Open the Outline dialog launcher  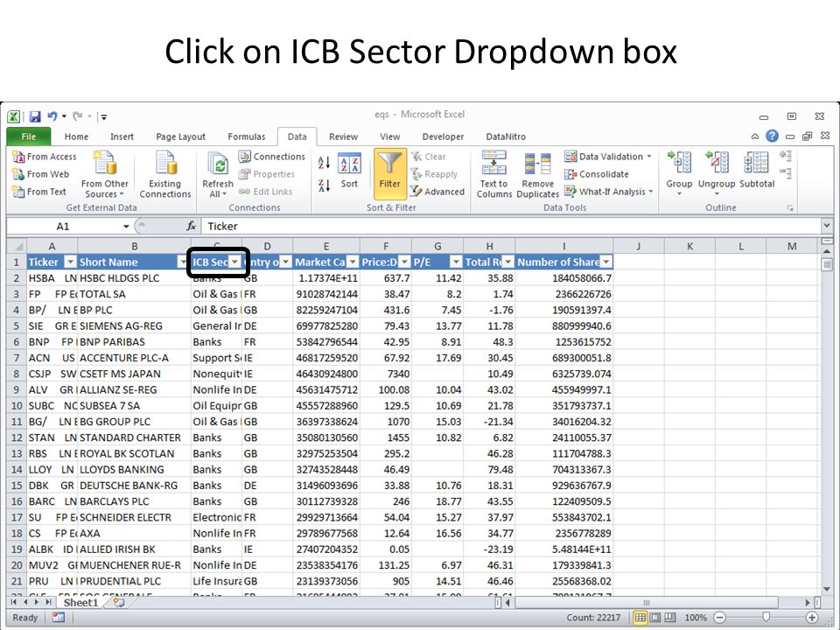789,208
